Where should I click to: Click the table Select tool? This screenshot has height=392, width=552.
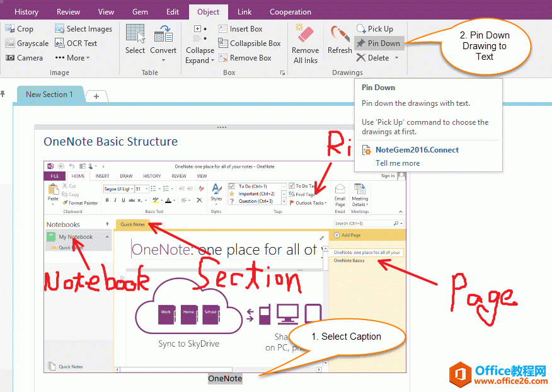[x=135, y=40]
